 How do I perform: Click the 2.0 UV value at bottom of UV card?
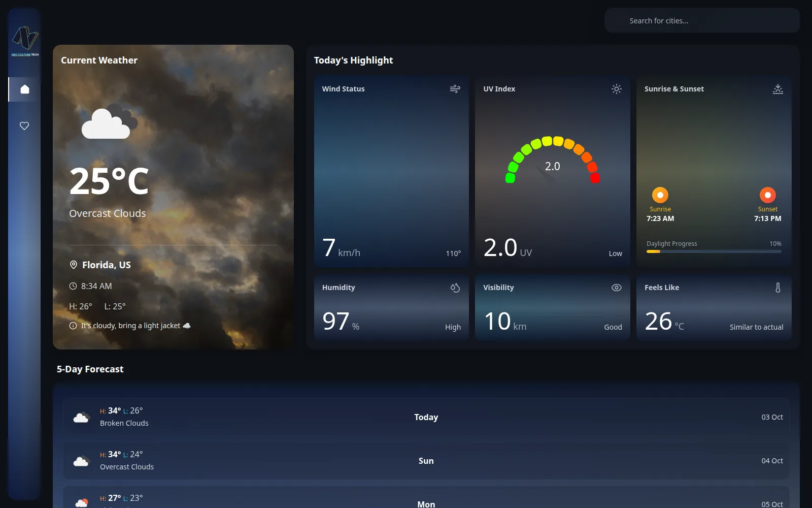(507, 248)
